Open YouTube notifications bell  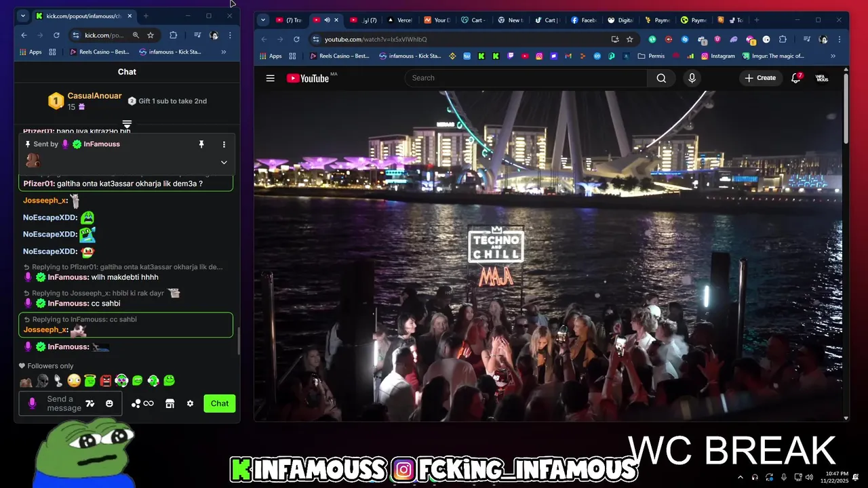pyautogui.click(x=795, y=78)
